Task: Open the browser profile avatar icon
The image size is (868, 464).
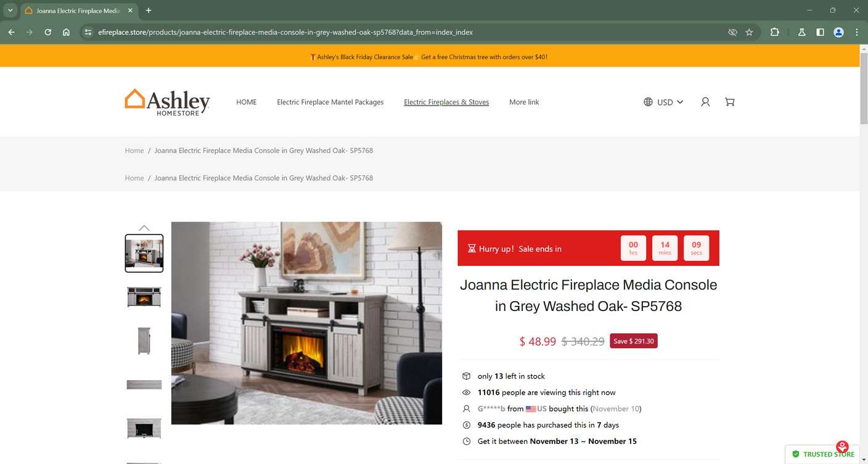Action: (x=838, y=32)
